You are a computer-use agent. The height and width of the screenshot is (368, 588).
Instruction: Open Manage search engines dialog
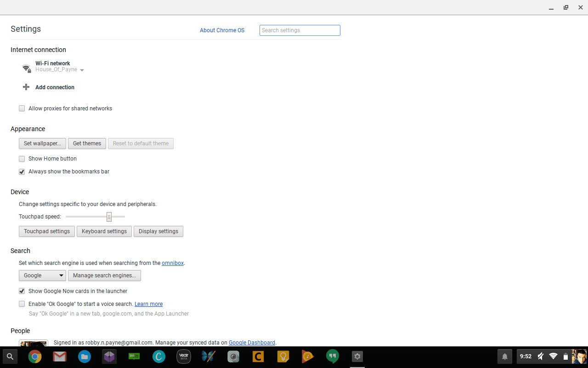pyautogui.click(x=104, y=275)
